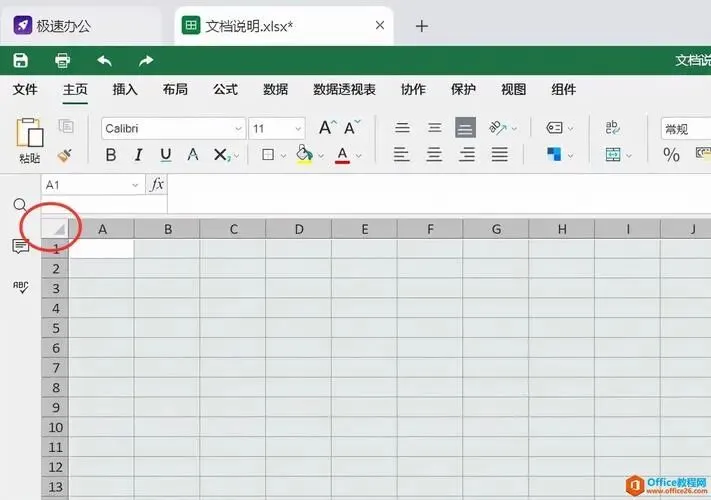The width and height of the screenshot is (711, 500).
Task: Switch to the 插入 tab
Action: 125,89
